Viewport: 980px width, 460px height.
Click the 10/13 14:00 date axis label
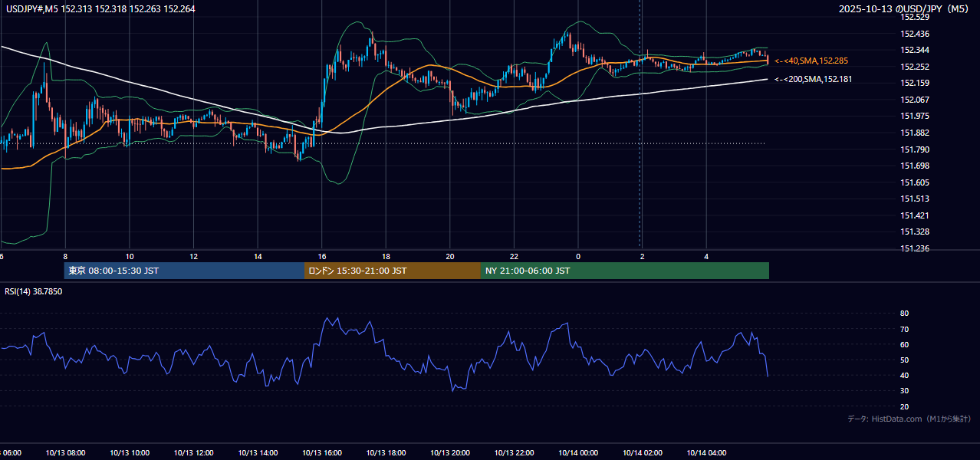coord(258,453)
